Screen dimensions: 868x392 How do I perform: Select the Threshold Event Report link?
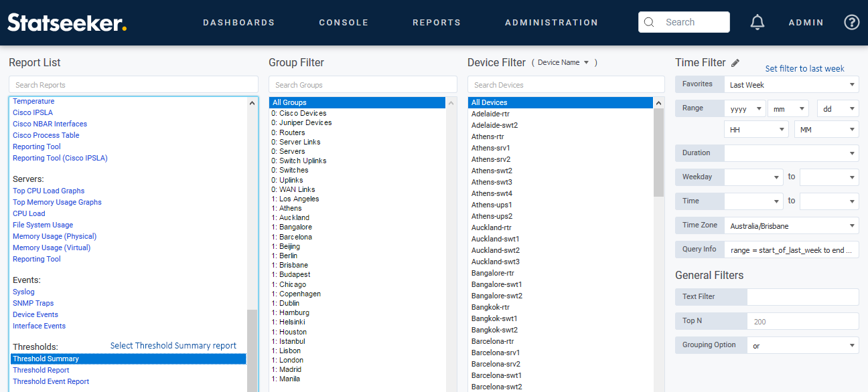click(51, 381)
